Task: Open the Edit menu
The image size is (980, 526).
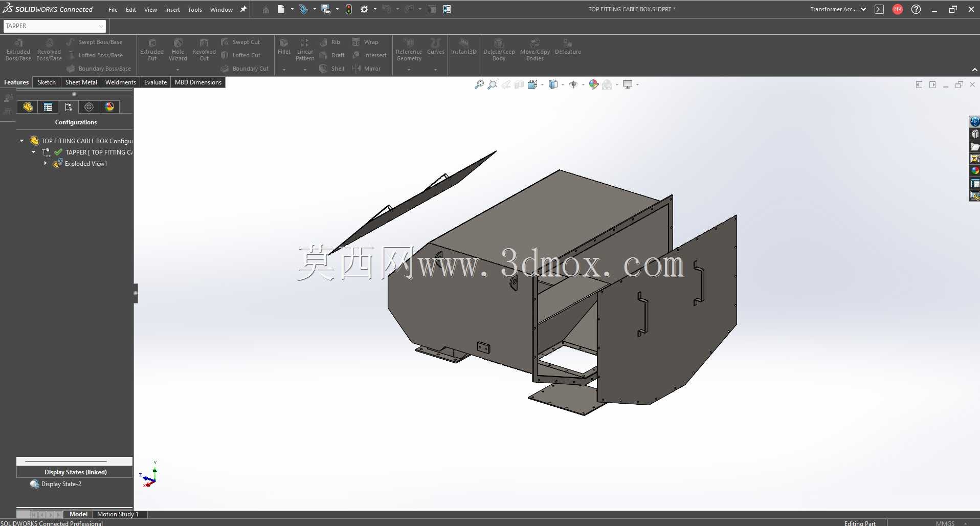Action: point(131,10)
